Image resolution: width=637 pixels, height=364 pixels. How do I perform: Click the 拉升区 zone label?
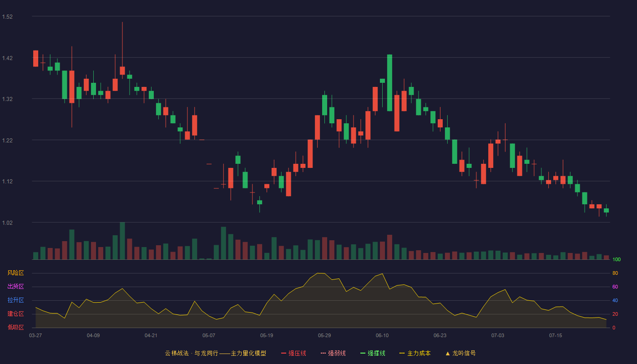pos(15,300)
